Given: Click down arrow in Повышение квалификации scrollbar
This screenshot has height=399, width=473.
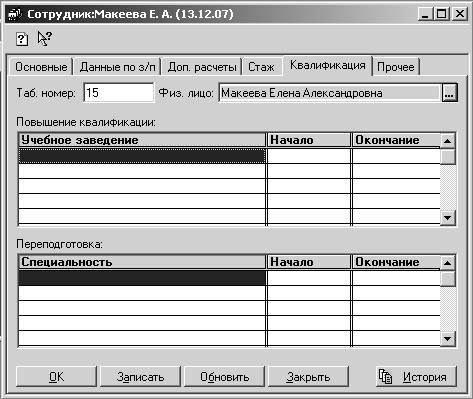Looking at the screenshot, I should point(448,218).
